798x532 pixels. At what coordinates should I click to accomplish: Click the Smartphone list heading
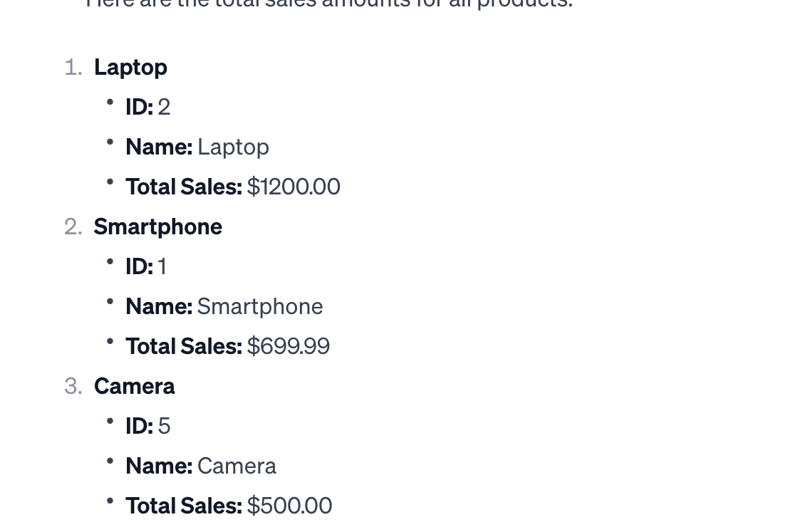[157, 226]
